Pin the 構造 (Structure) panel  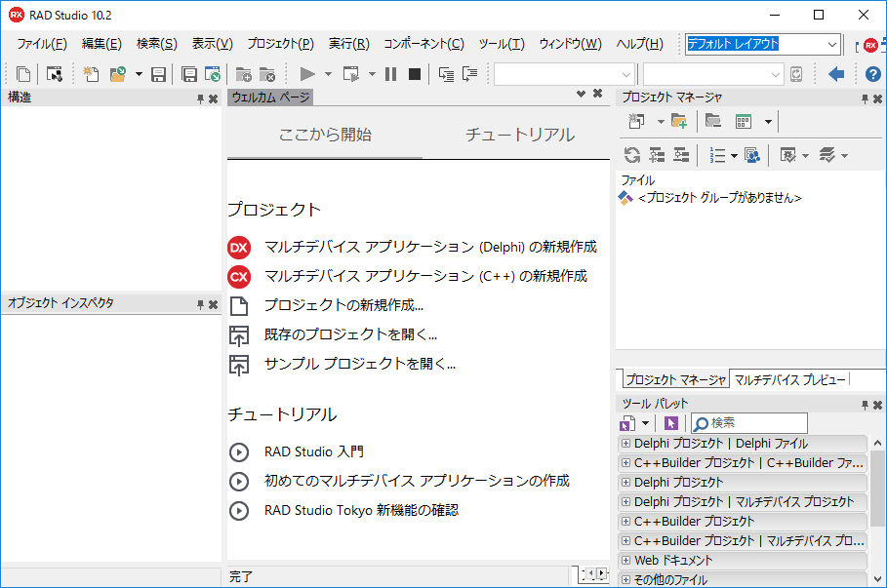pyautogui.click(x=200, y=98)
